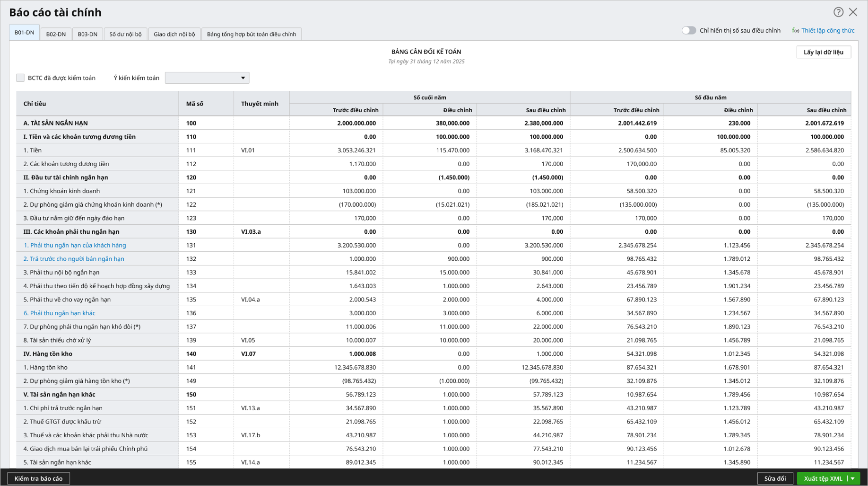This screenshot has width=868, height=486.
Task: Switch to the B02-DN tab
Action: click(56, 34)
